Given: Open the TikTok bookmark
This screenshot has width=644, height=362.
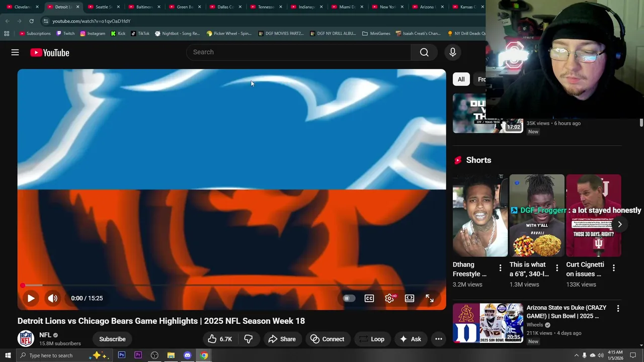Looking at the screenshot, I should [140, 34].
